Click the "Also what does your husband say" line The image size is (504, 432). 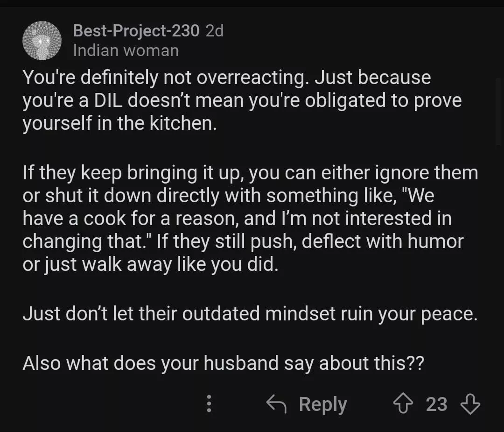(x=223, y=363)
